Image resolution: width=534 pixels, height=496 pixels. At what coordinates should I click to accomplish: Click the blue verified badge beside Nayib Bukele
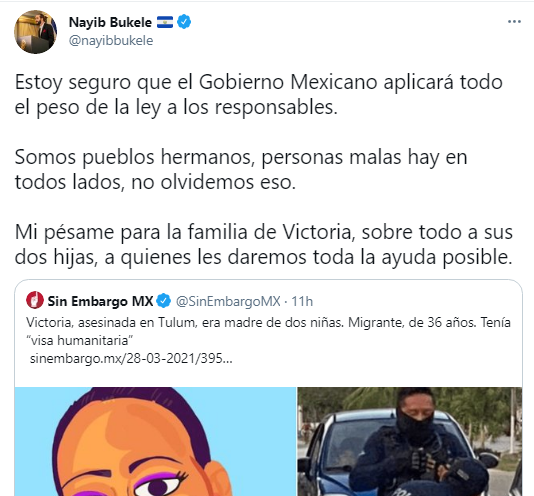click(184, 22)
